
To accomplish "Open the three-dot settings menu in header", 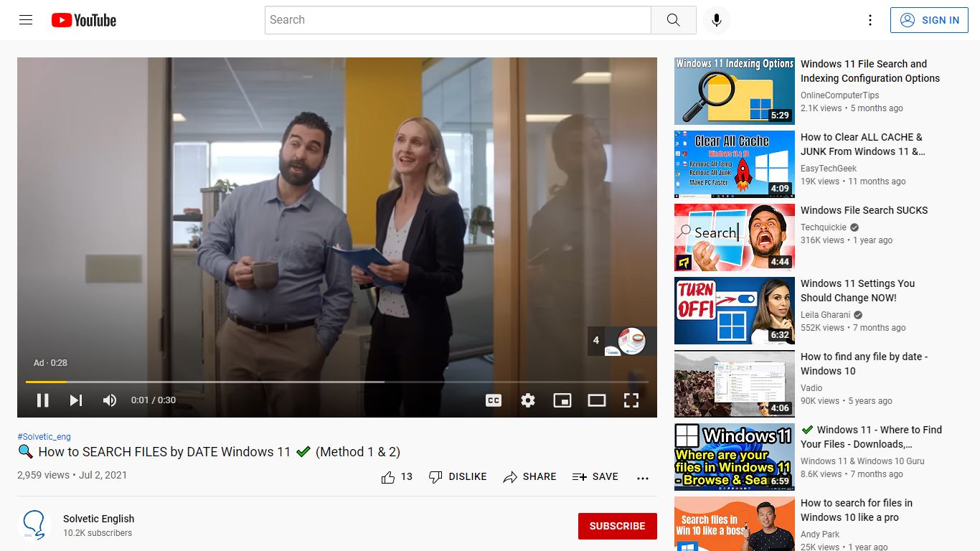I will coord(870,20).
